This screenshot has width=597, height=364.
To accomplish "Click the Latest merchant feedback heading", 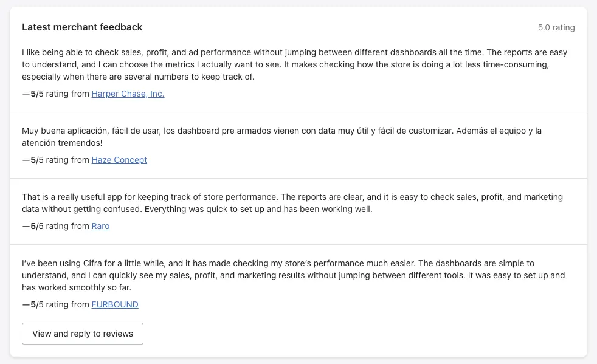I will click(82, 27).
